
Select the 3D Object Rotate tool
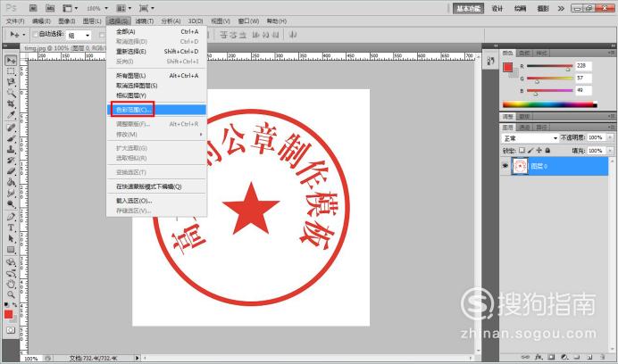[11, 262]
